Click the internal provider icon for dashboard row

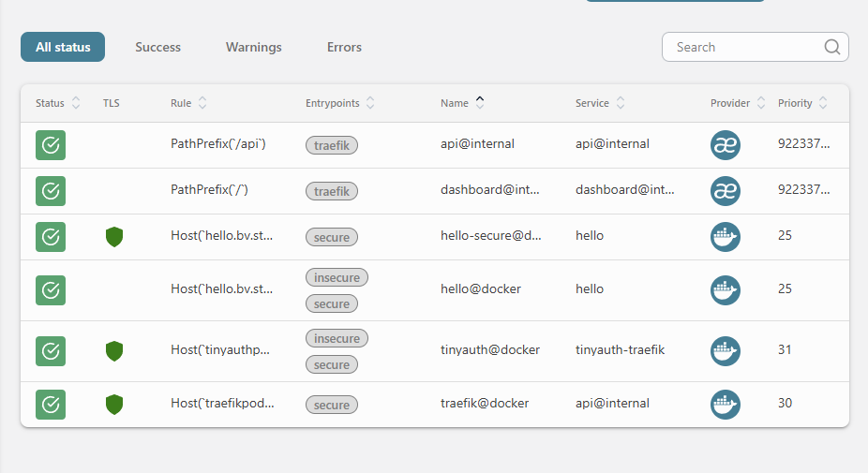point(726,191)
